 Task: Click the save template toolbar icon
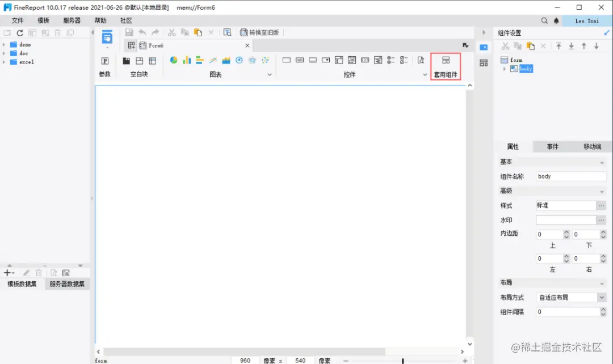click(x=129, y=32)
